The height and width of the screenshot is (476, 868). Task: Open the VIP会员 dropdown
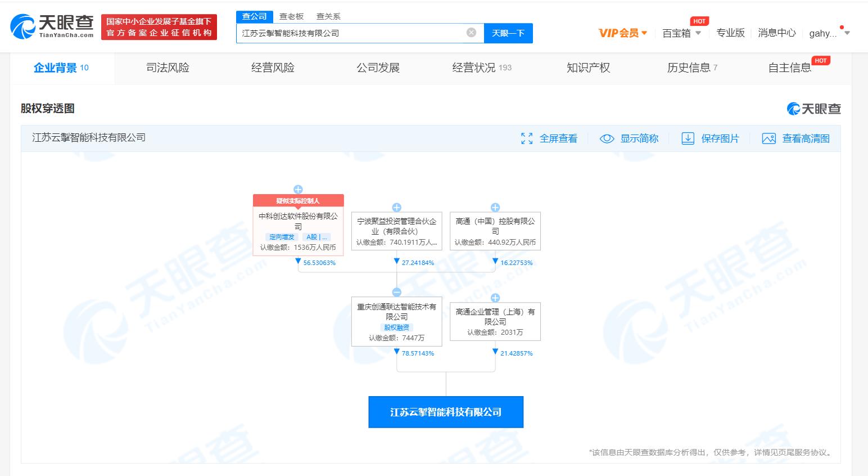click(623, 33)
